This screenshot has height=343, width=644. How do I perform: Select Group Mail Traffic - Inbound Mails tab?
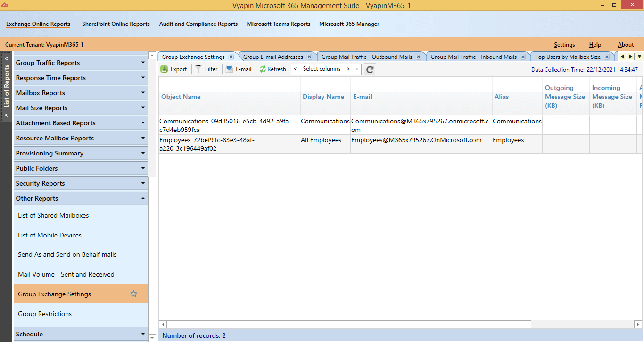474,57
